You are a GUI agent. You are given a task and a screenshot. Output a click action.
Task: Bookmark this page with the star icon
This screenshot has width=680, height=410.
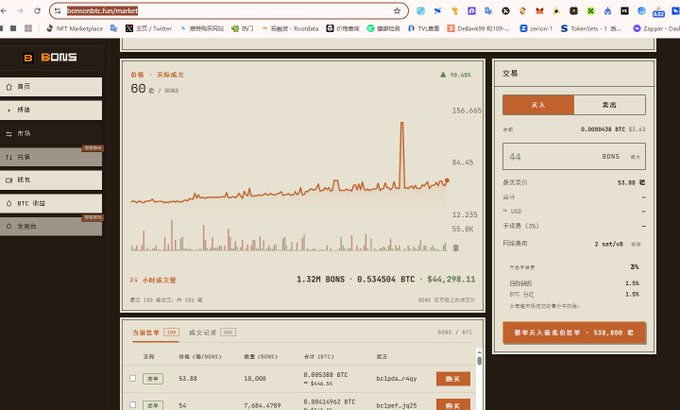tap(397, 11)
